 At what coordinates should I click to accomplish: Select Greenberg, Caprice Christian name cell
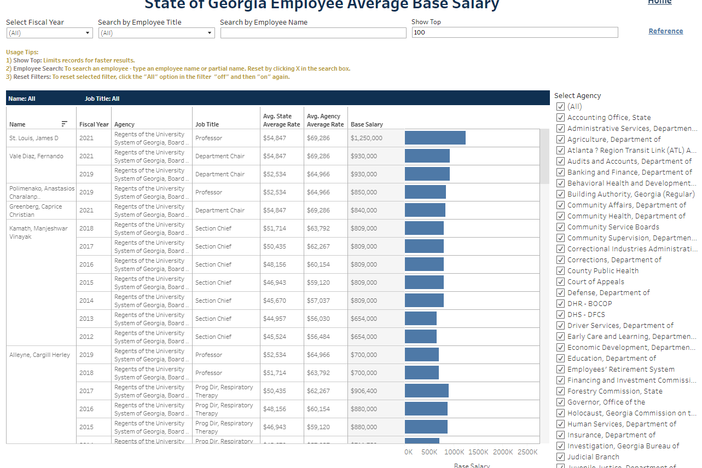coord(41,210)
